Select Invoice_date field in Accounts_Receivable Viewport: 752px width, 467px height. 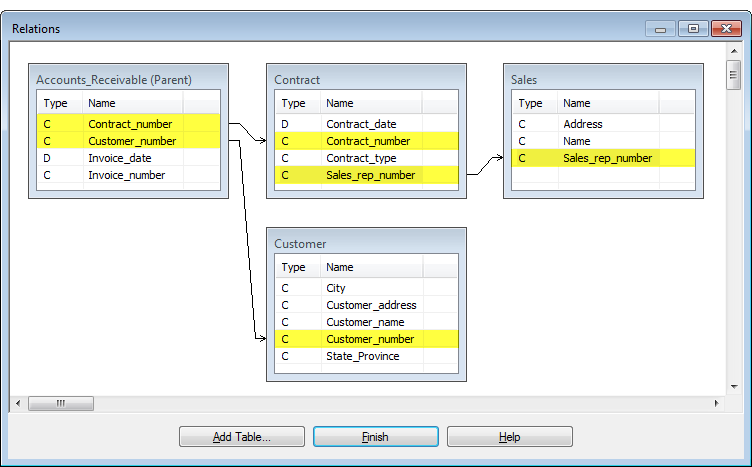pyautogui.click(x=119, y=158)
